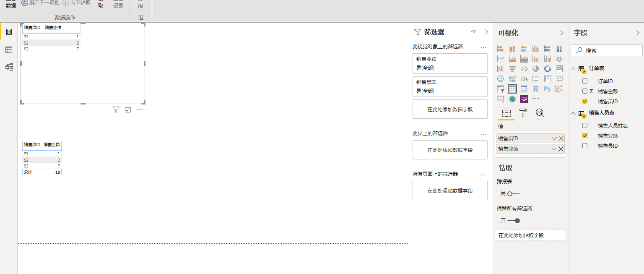The width and height of the screenshot is (644, 274).
Task: Select the clustered column chart visual
Action: 535,49
